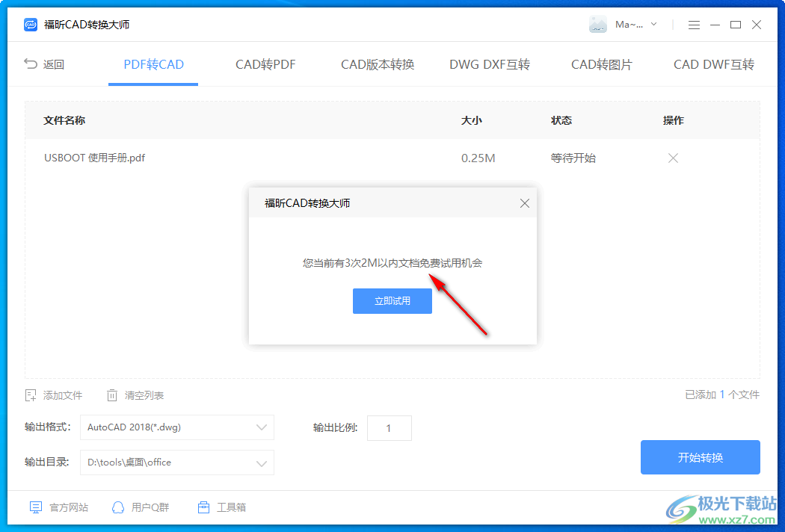Viewport: 785px width, 532px height.
Task: Click the 文件名称 column header
Action: pyautogui.click(x=64, y=120)
